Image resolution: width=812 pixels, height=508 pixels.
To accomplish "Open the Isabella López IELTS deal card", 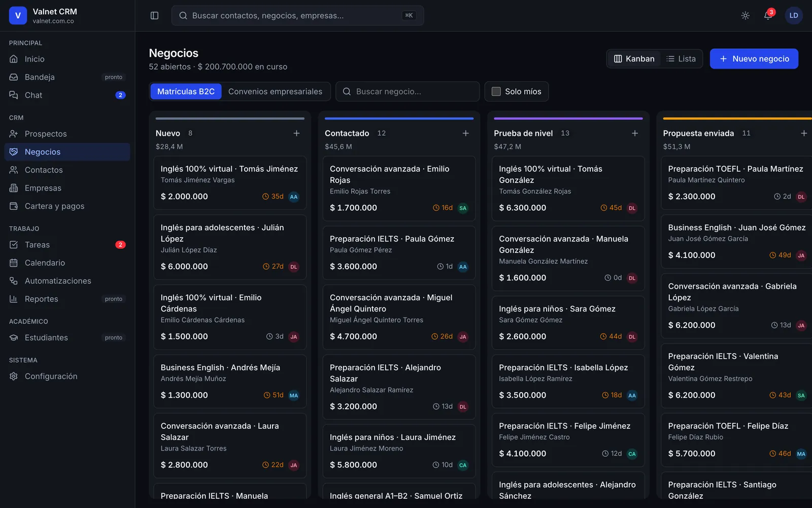I will (568, 382).
